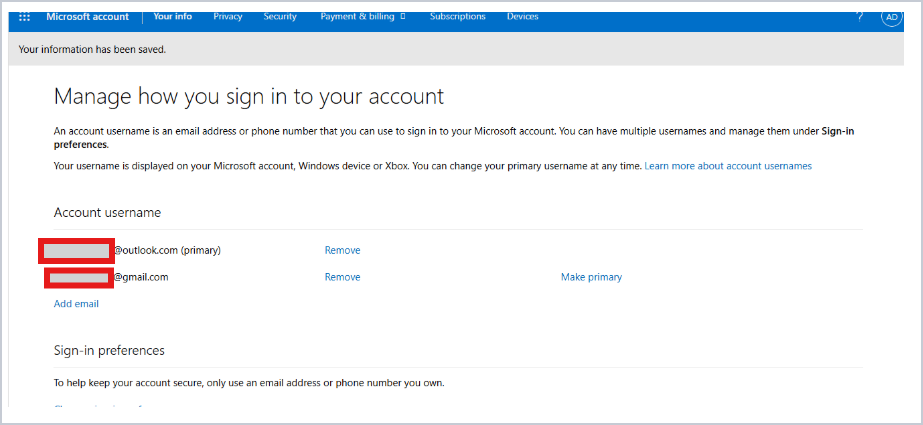The image size is (923, 425).
Task: Go to the Devices tab
Action: point(523,16)
